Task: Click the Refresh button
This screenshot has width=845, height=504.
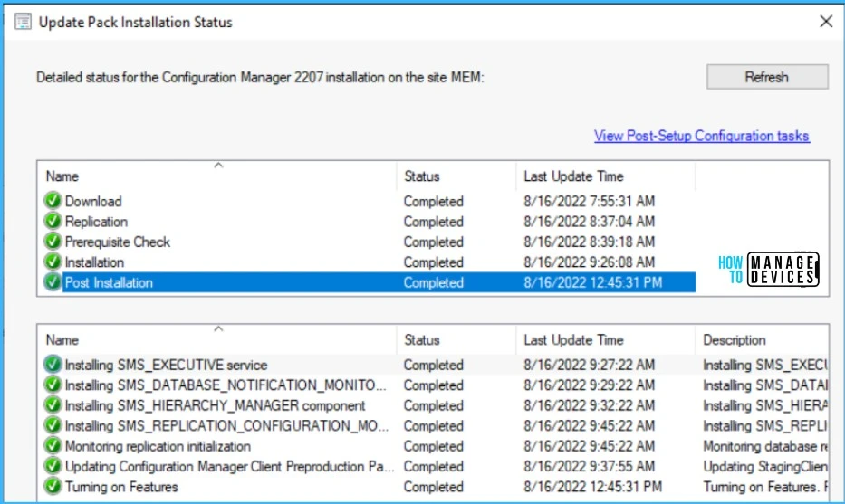Action: 767,77
